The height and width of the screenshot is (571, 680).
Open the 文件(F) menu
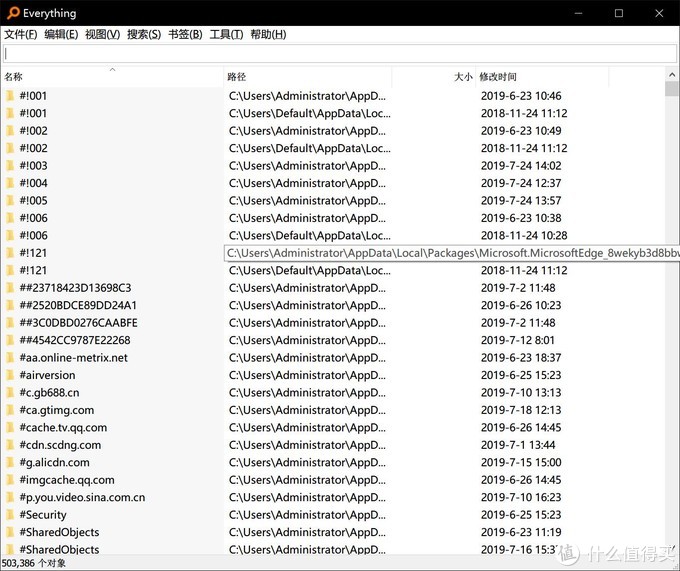pos(21,34)
